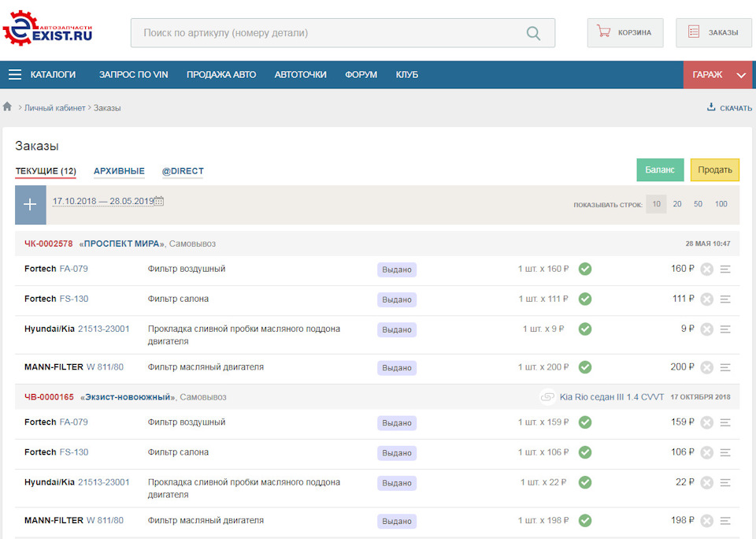The height and width of the screenshot is (539, 756).
Task: Switch to @DIRECT tab
Action: (183, 171)
